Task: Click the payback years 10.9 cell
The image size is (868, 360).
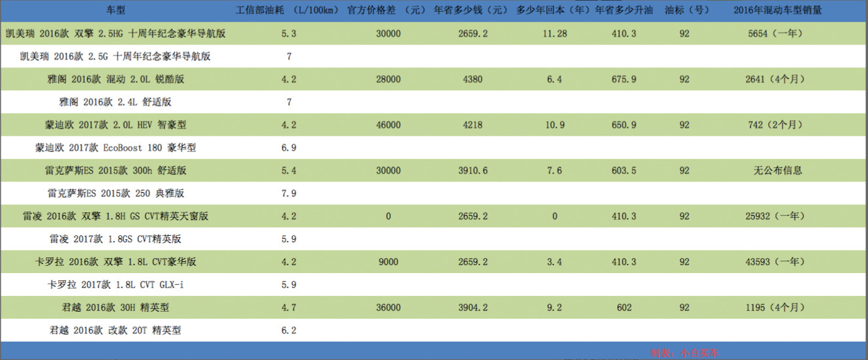Action: pos(554,125)
